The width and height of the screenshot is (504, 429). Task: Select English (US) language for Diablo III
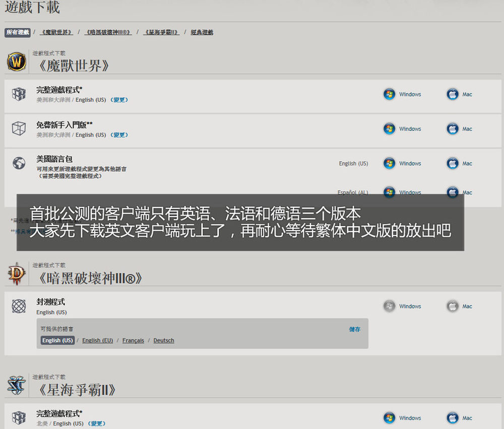coord(57,340)
